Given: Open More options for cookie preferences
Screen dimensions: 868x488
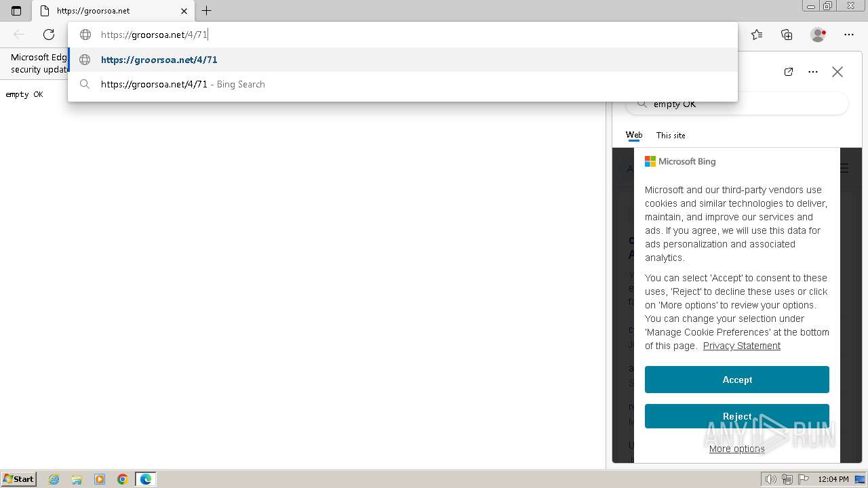Looking at the screenshot, I should click(736, 449).
